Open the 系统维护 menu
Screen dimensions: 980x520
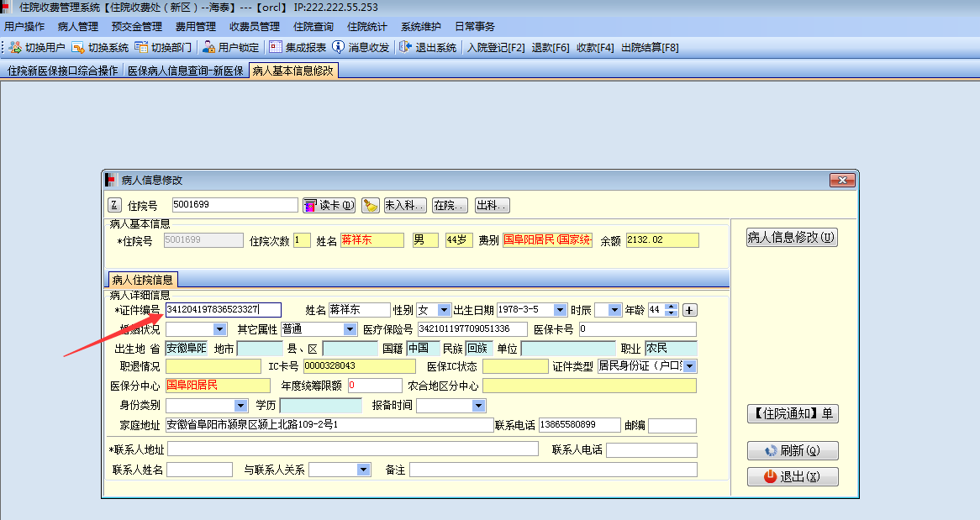420,27
